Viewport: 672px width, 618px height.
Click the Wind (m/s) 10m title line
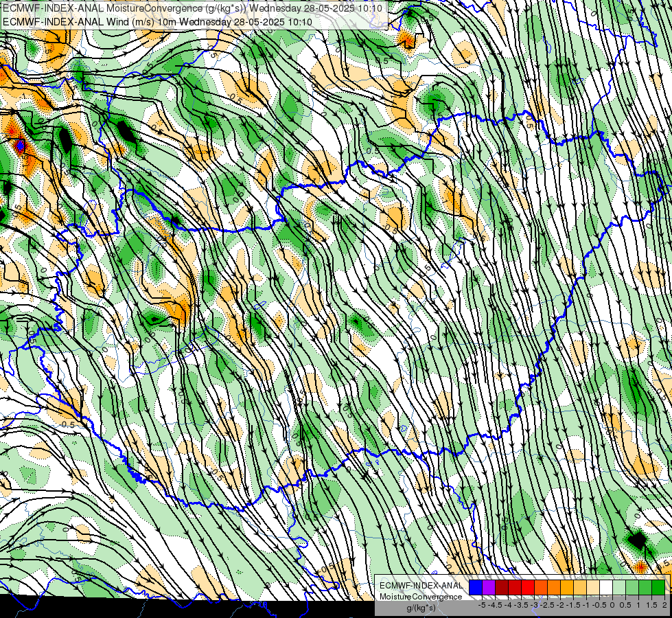click(x=157, y=22)
